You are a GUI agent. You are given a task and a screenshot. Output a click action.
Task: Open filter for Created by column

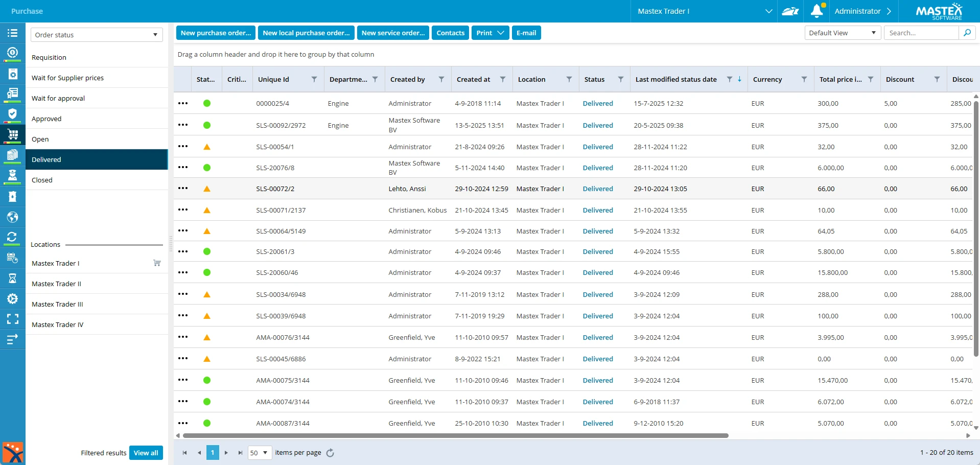441,79
